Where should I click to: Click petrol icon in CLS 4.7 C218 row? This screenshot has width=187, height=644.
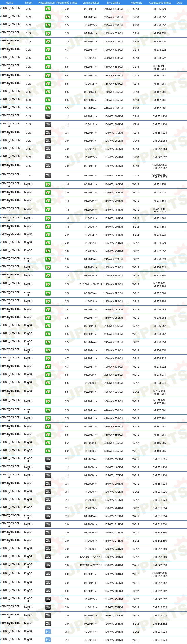click(48, 49)
